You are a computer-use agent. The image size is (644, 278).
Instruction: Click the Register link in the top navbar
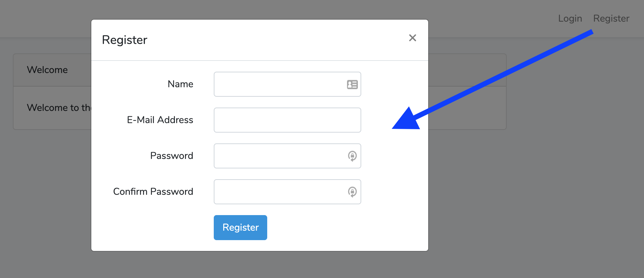[611, 18]
